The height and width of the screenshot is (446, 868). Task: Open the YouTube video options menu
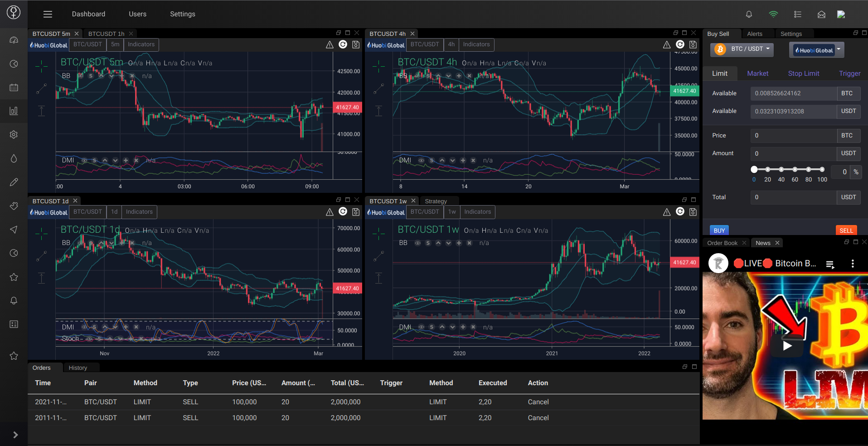[853, 264]
